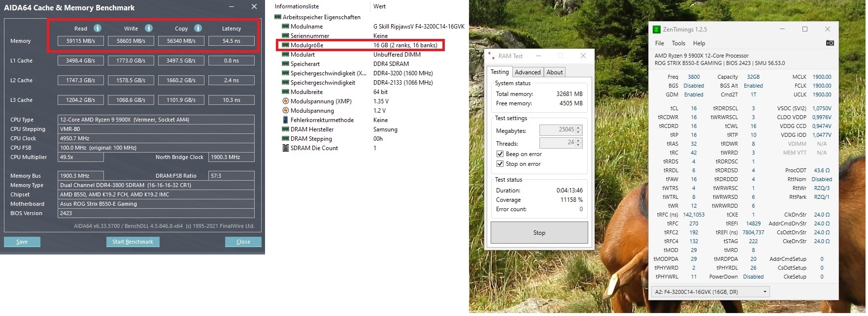
Task: Click the Error count value 0
Action: coord(581,209)
